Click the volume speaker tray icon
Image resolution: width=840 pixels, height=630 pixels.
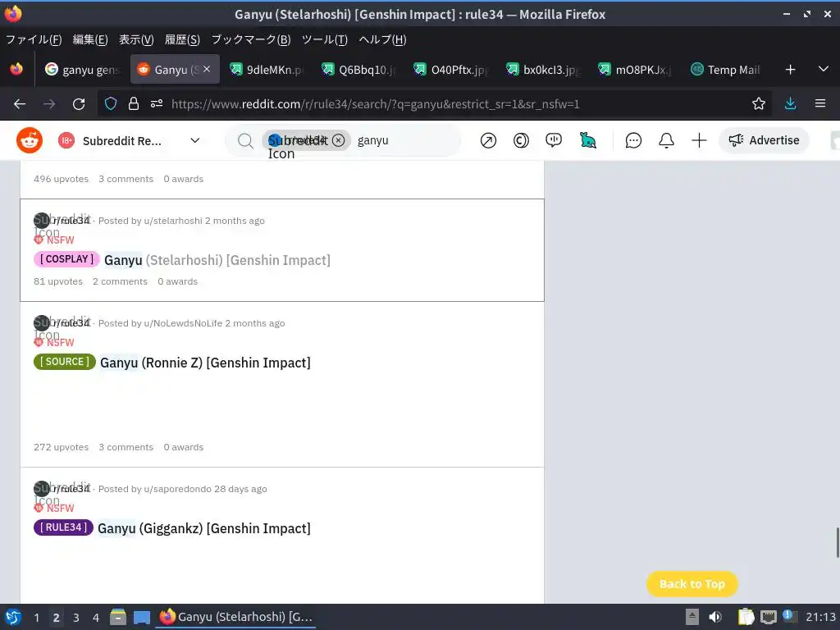pyautogui.click(x=715, y=617)
